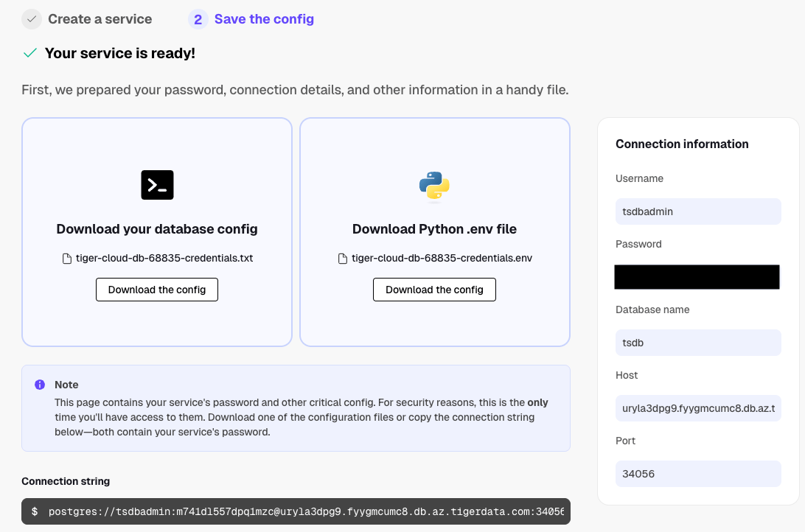Click the Port field showing 34056
Screen dimensions: 805x532
(697, 474)
